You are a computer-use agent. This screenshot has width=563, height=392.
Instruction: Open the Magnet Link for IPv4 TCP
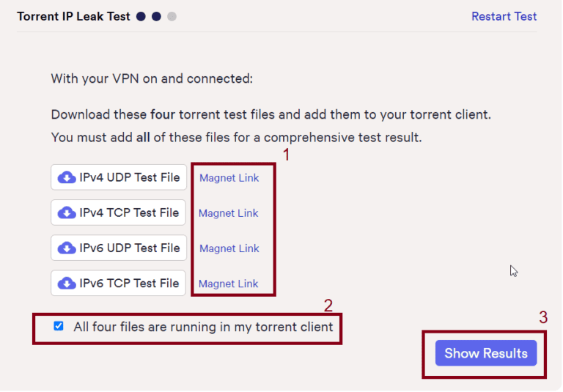pos(229,213)
